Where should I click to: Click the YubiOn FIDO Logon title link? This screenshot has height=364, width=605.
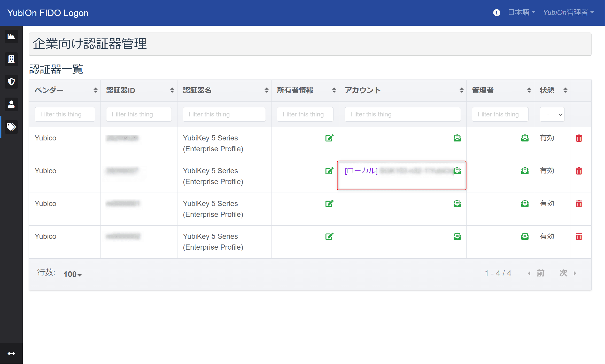[x=48, y=13]
